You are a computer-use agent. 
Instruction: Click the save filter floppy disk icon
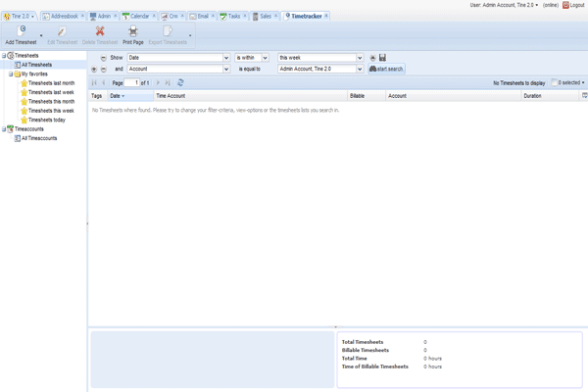[x=382, y=58]
